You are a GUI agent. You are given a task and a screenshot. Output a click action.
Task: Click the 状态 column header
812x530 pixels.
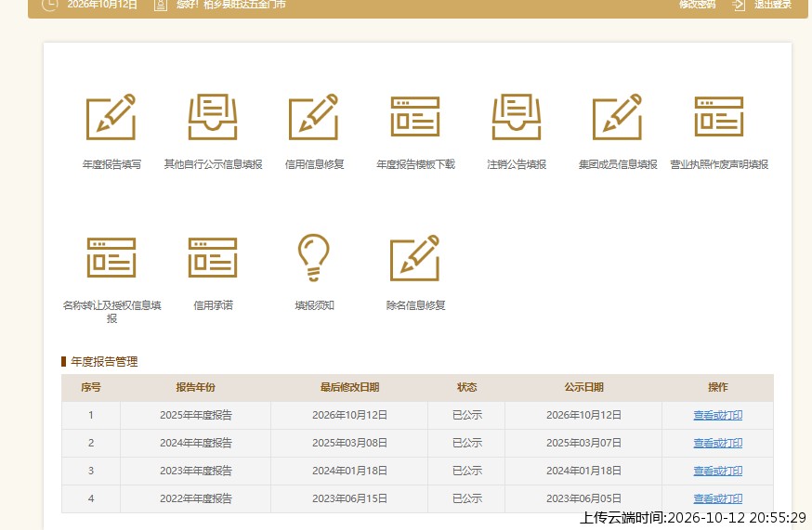pos(466,387)
